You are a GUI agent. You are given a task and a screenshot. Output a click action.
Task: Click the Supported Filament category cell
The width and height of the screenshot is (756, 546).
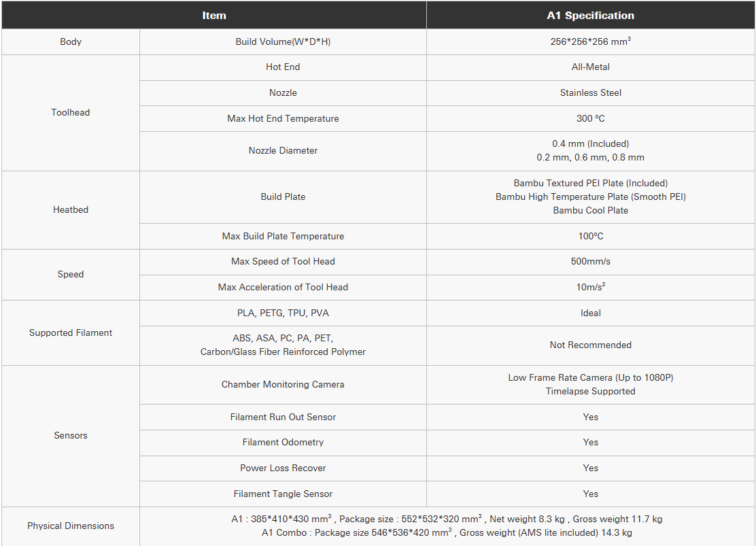(71, 332)
